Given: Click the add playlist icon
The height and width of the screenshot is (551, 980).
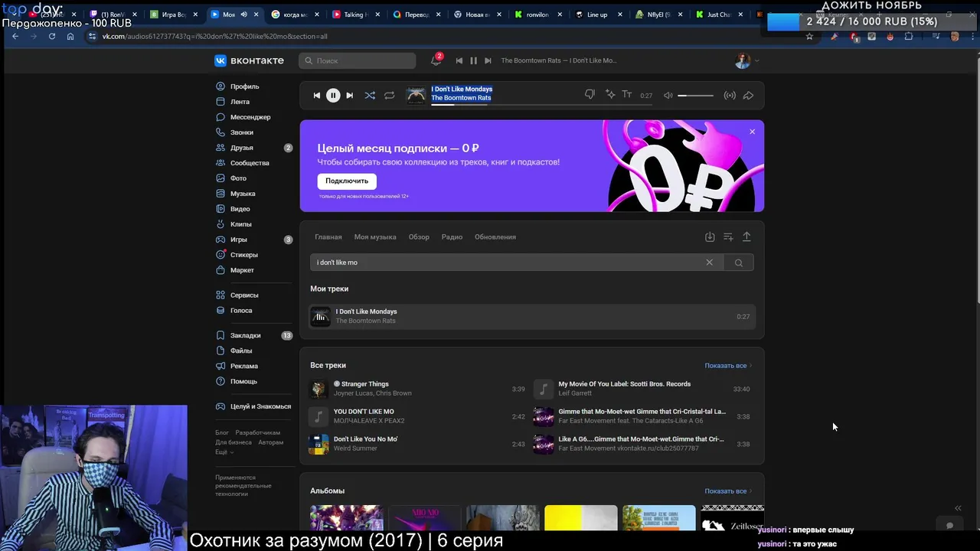Looking at the screenshot, I should [x=728, y=237].
